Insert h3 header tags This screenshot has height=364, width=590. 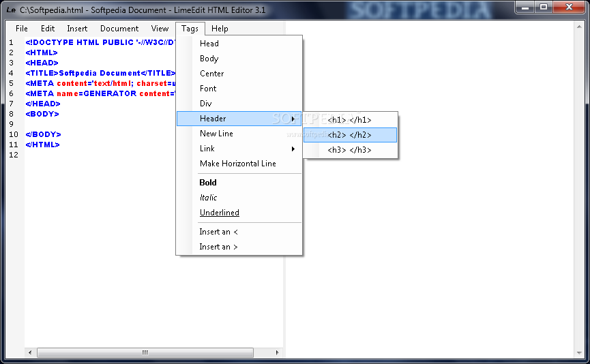tap(351, 150)
